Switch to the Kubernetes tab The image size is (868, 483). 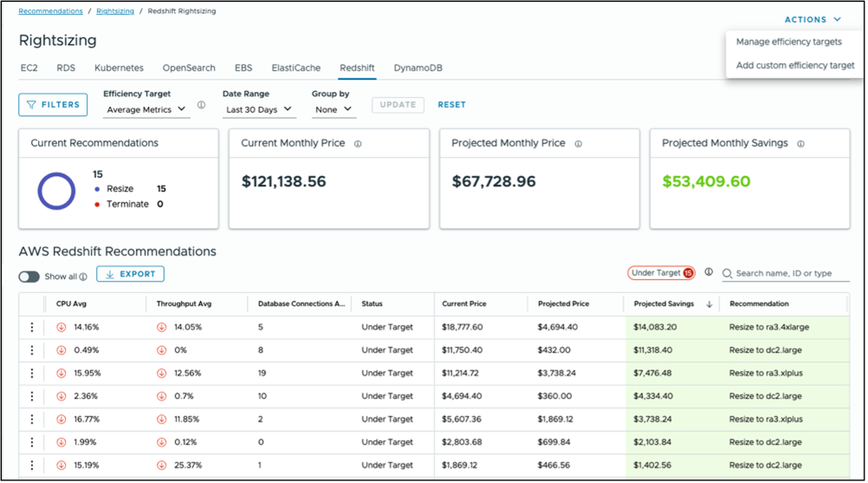pos(119,68)
